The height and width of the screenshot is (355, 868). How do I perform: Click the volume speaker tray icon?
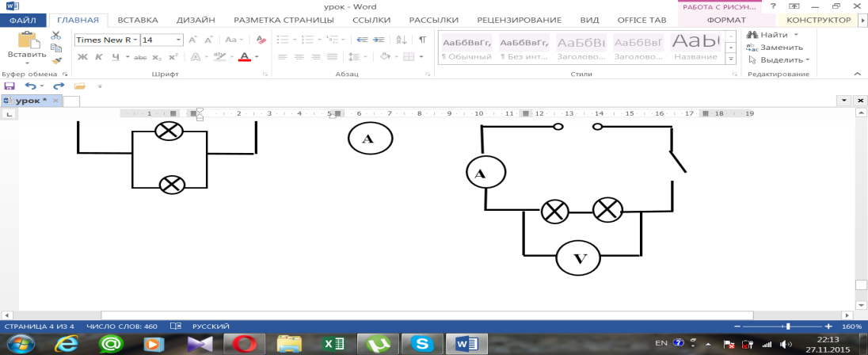click(x=785, y=343)
